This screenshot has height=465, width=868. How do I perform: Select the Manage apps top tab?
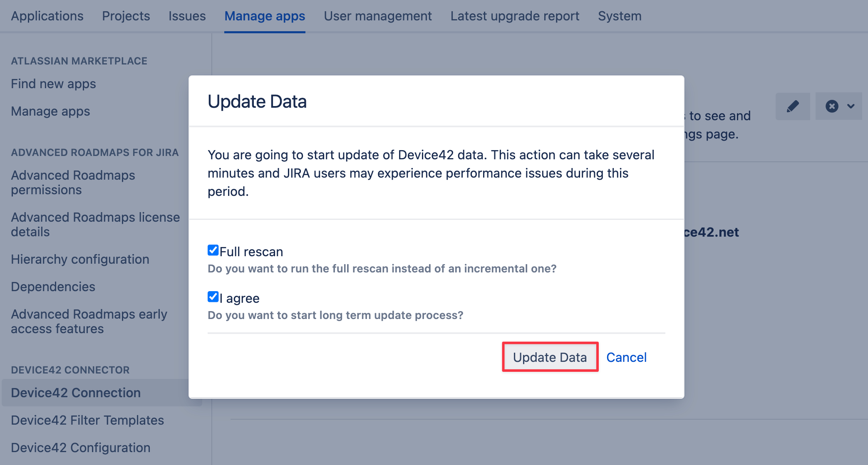pyautogui.click(x=265, y=16)
